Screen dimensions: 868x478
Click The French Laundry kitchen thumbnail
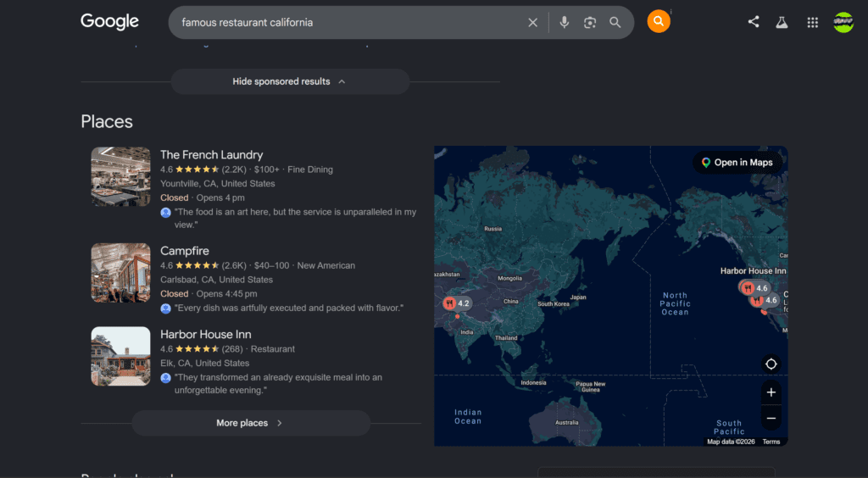coord(120,176)
